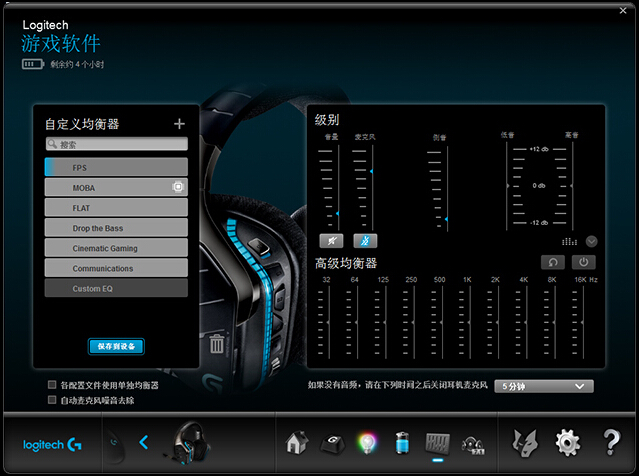Open lighting settings bulb icon
The width and height of the screenshot is (639, 476).
coord(367,443)
